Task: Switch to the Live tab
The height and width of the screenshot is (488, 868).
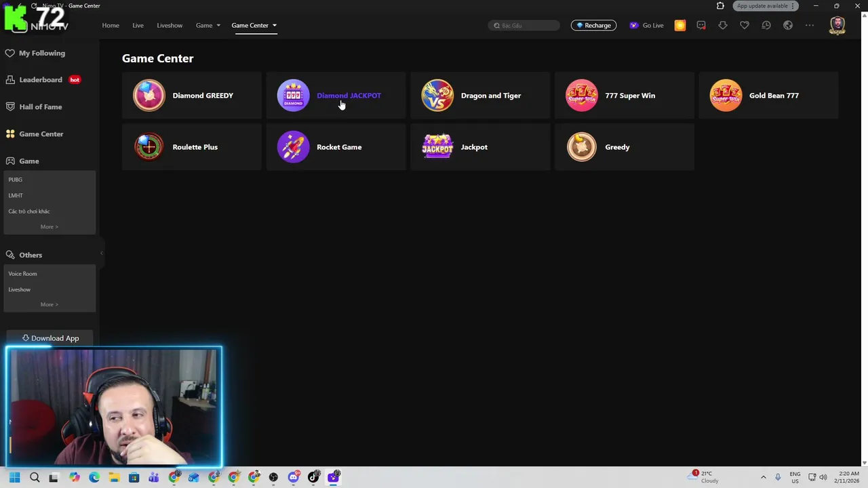Action: coord(138,25)
